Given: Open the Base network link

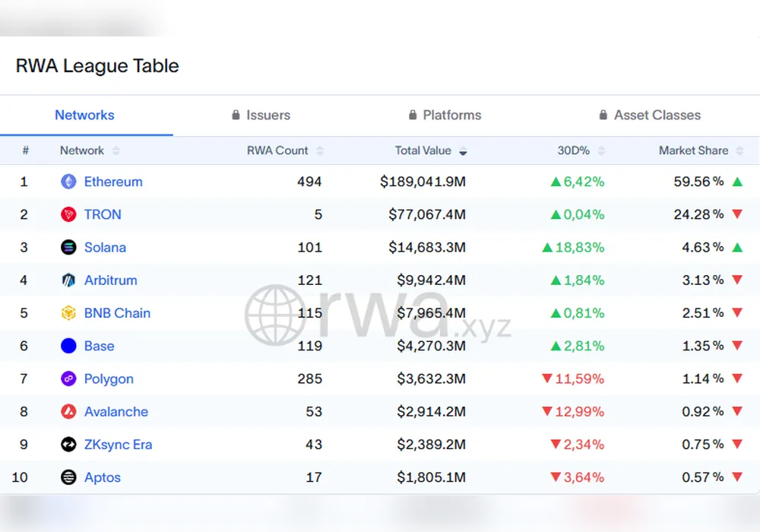Looking at the screenshot, I should pyautogui.click(x=99, y=346).
